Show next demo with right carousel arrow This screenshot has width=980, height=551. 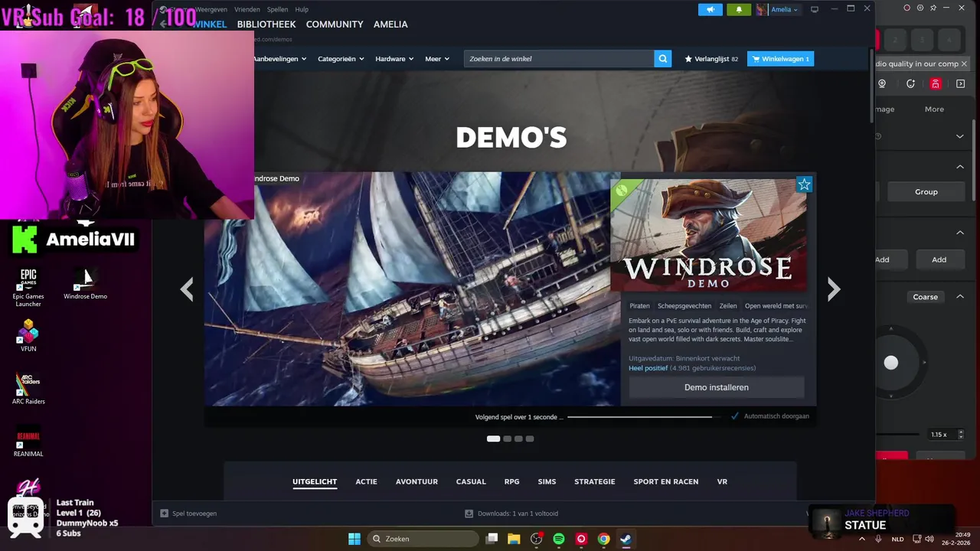[x=834, y=289]
